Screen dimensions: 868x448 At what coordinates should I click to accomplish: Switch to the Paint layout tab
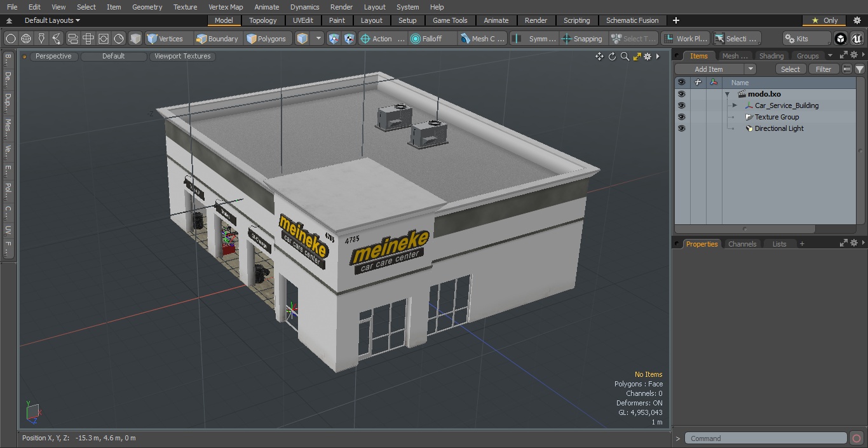pos(337,20)
